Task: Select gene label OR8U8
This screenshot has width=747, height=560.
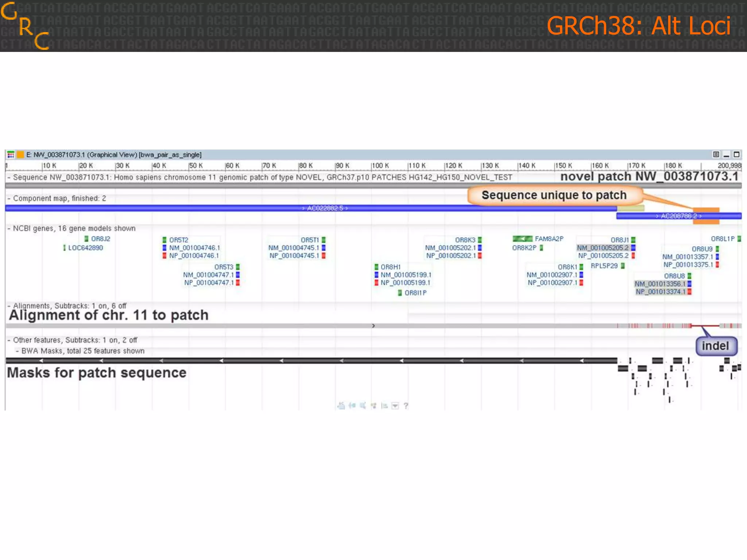Action: coord(674,276)
